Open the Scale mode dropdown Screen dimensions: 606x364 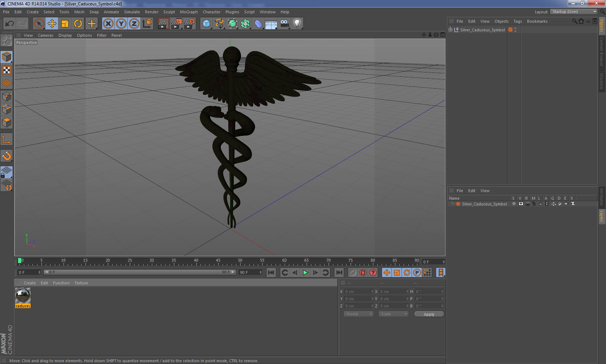click(393, 314)
